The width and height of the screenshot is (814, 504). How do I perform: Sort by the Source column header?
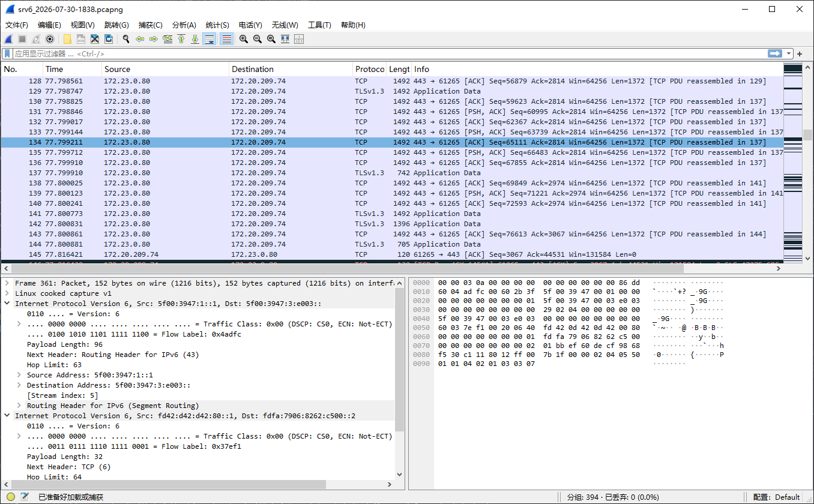tap(165, 69)
